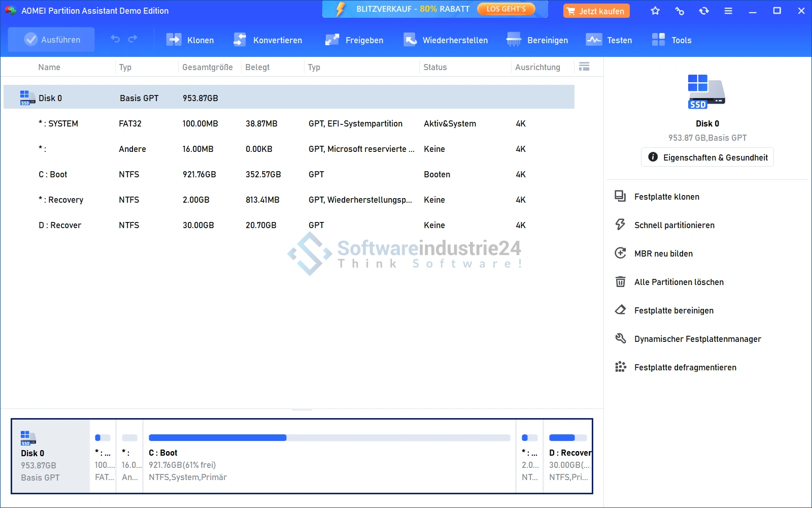Select Festplatte klonen in side panel

[666, 197]
